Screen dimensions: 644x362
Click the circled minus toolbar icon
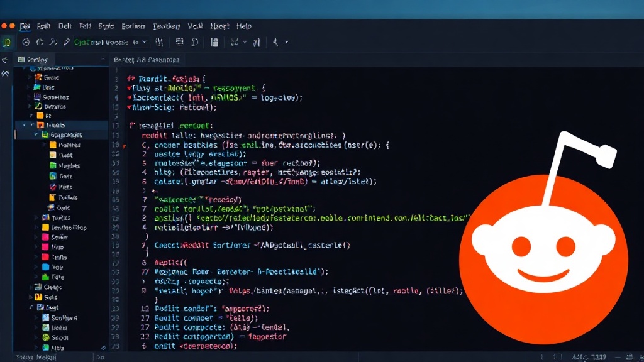point(25,42)
